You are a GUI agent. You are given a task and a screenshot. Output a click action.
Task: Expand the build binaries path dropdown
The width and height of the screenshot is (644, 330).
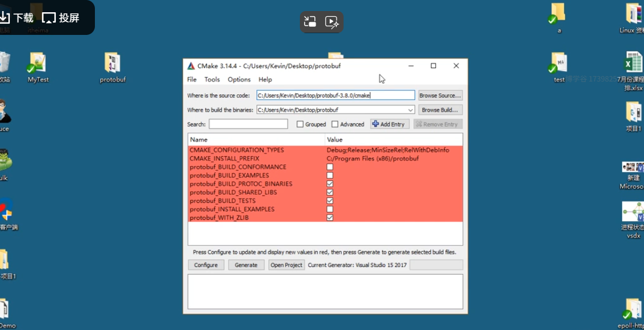(411, 110)
